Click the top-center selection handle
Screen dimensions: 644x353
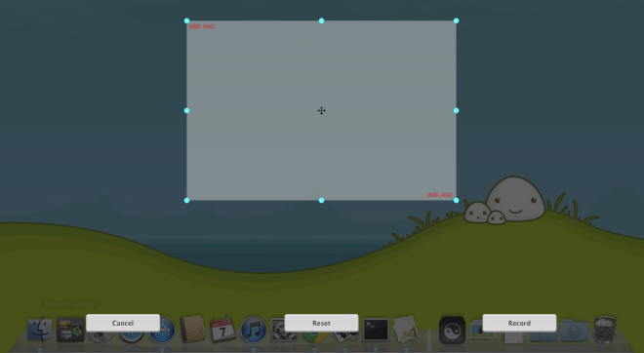point(322,20)
